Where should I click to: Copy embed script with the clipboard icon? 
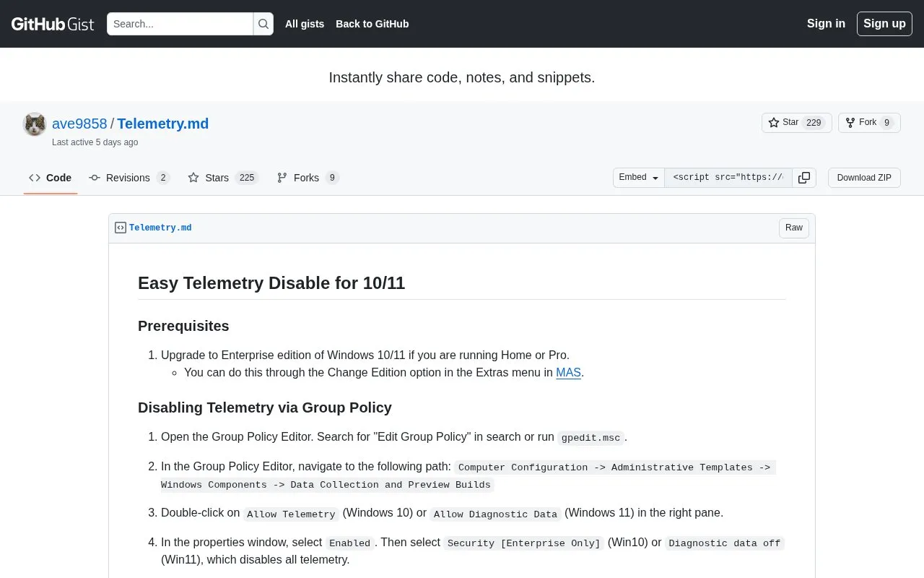pyautogui.click(x=804, y=178)
